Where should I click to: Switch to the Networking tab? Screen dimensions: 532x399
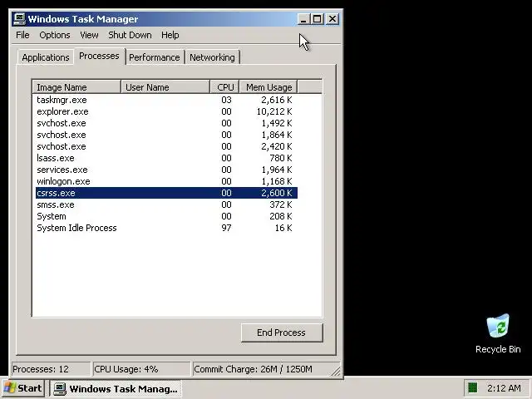coord(212,57)
